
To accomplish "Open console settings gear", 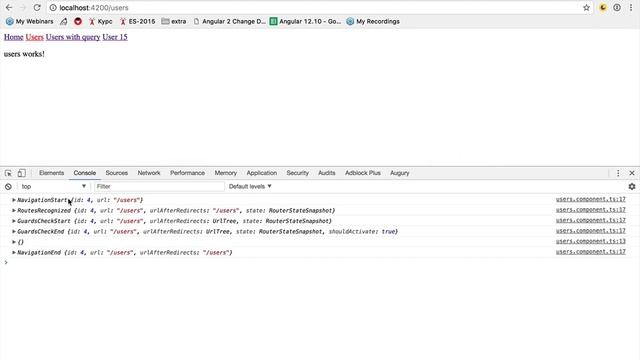I will 631,187.
